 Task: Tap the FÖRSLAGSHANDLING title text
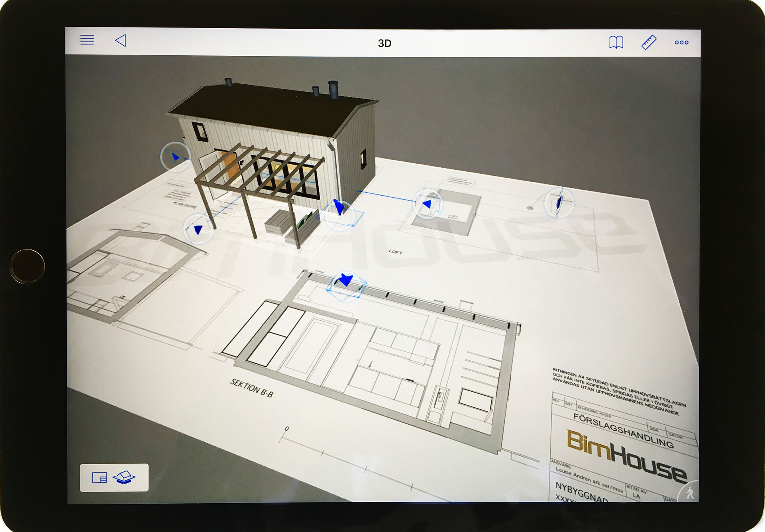624,430
